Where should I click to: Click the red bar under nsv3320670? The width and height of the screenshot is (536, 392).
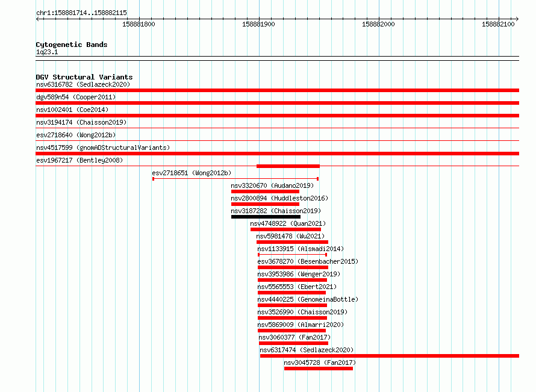[265, 191]
